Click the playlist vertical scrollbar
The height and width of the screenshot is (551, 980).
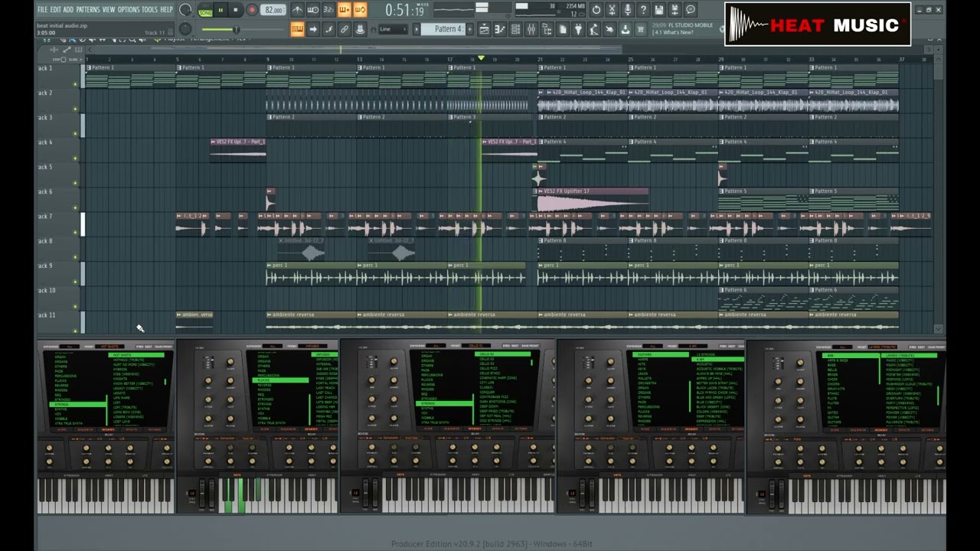(x=939, y=195)
